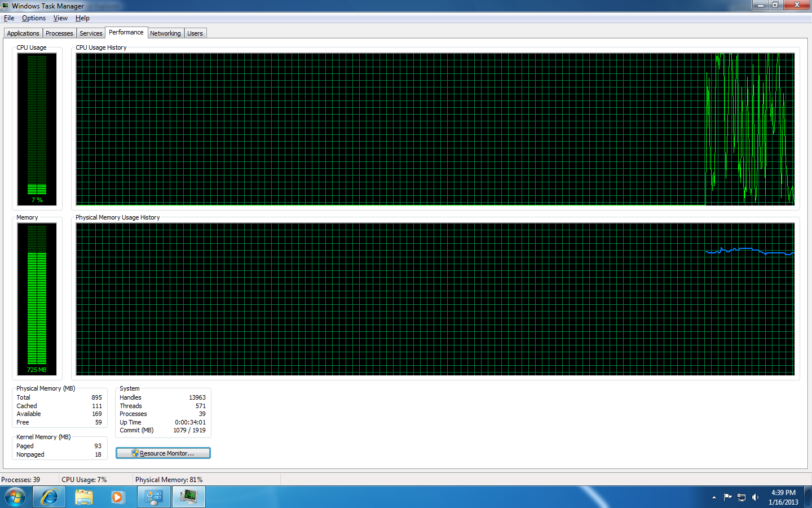Switch to the Users tab
This screenshot has height=508, width=812.
(x=195, y=33)
